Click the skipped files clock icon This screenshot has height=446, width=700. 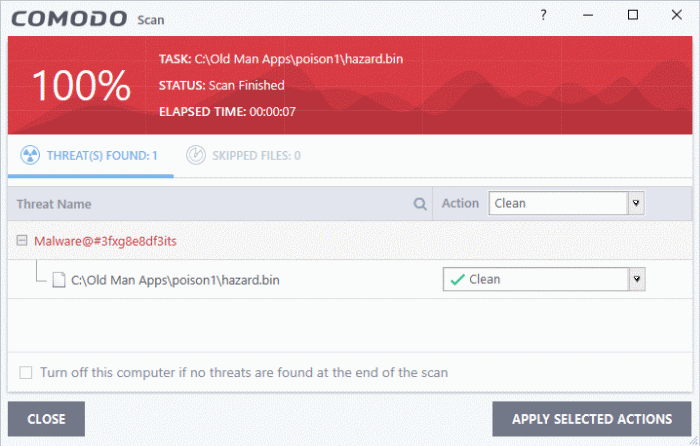coord(196,155)
